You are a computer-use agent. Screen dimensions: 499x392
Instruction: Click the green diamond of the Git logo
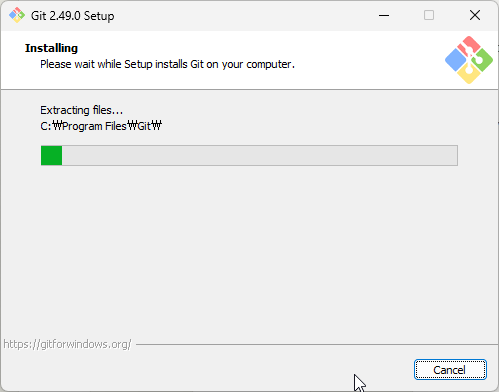[483, 60]
